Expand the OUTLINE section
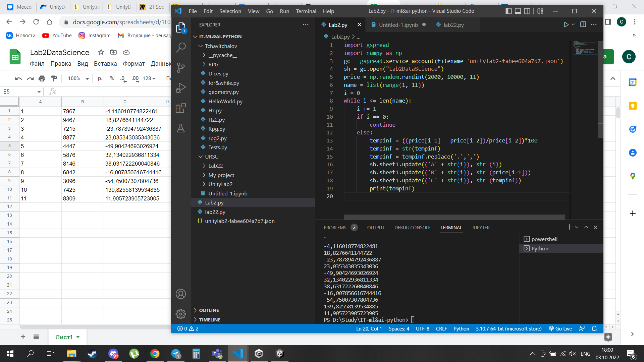 point(209,310)
